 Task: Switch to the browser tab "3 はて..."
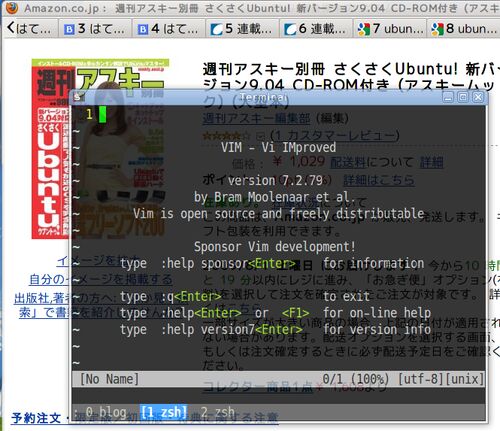tap(96, 29)
